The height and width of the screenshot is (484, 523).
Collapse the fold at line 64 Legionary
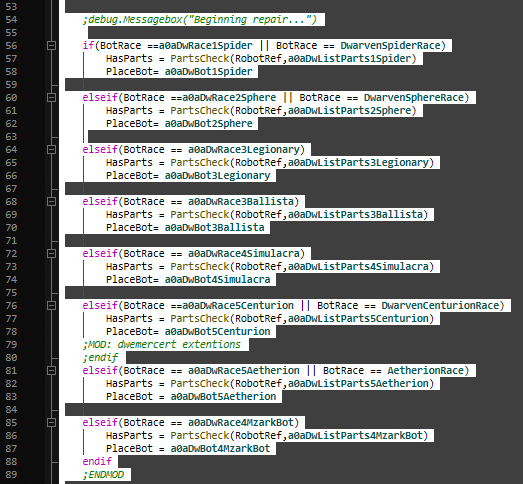(51, 149)
